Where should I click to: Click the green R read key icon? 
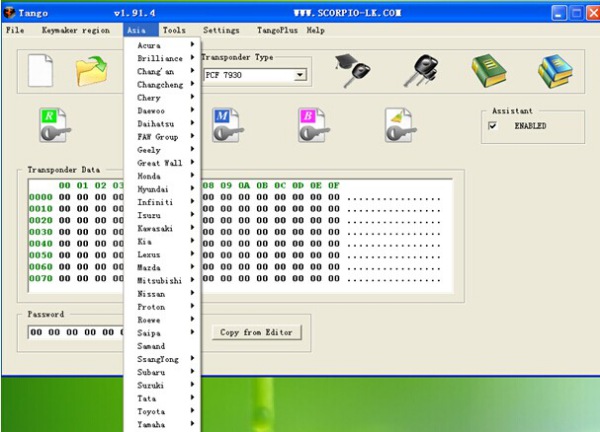(55, 126)
